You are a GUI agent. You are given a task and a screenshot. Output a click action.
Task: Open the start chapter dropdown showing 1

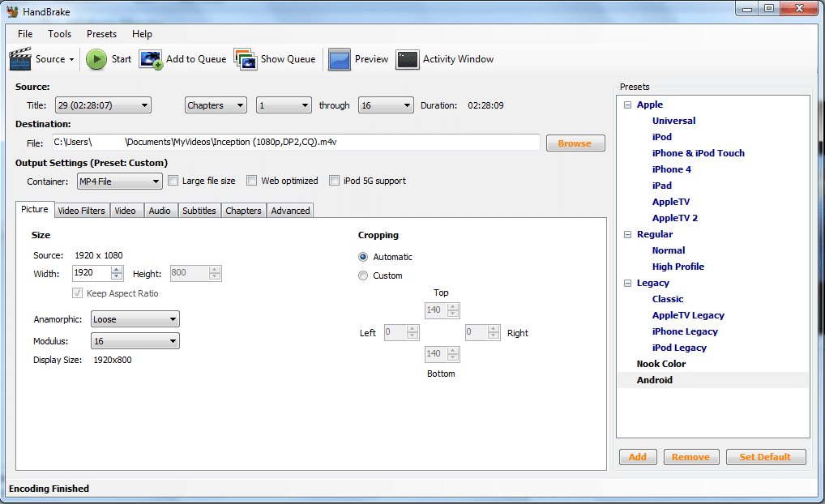tap(284, 105)
